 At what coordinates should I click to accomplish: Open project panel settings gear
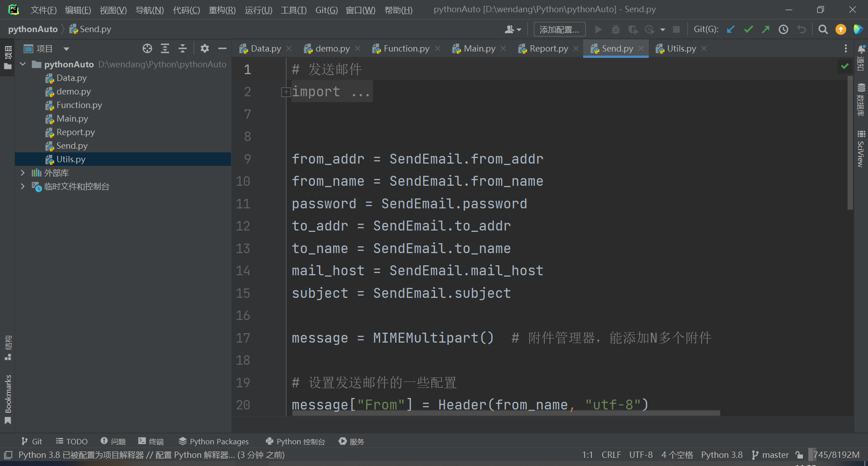click(x=205, y=48)
